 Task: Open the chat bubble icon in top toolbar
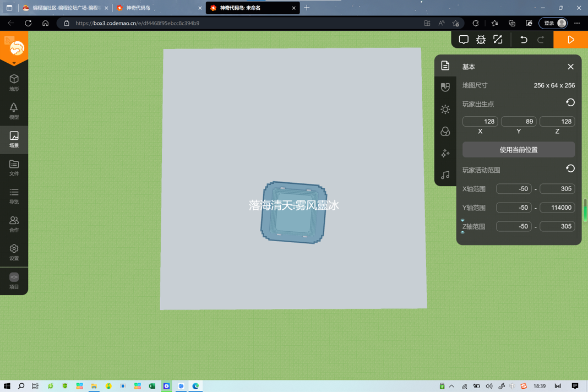pyautogui.click(x=464, y=40)
